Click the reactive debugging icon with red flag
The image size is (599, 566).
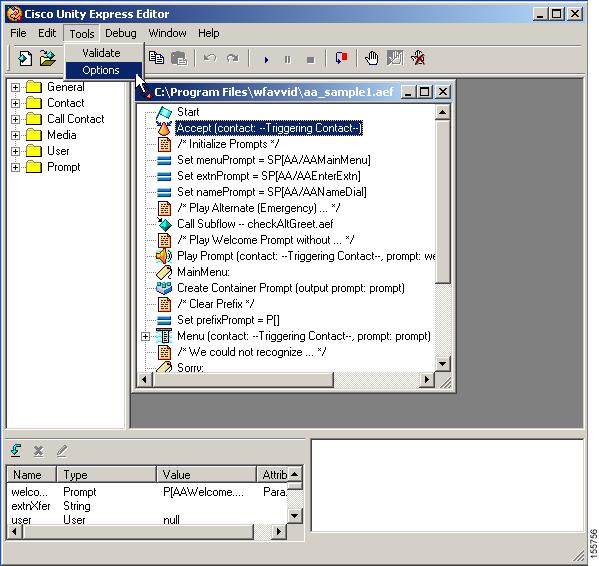coord(341,58)
